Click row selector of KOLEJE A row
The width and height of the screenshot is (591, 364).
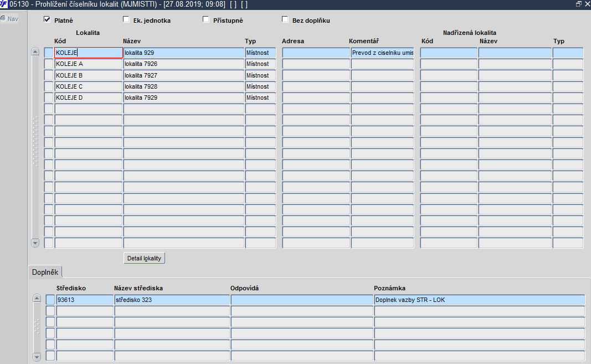click(49, 64)
